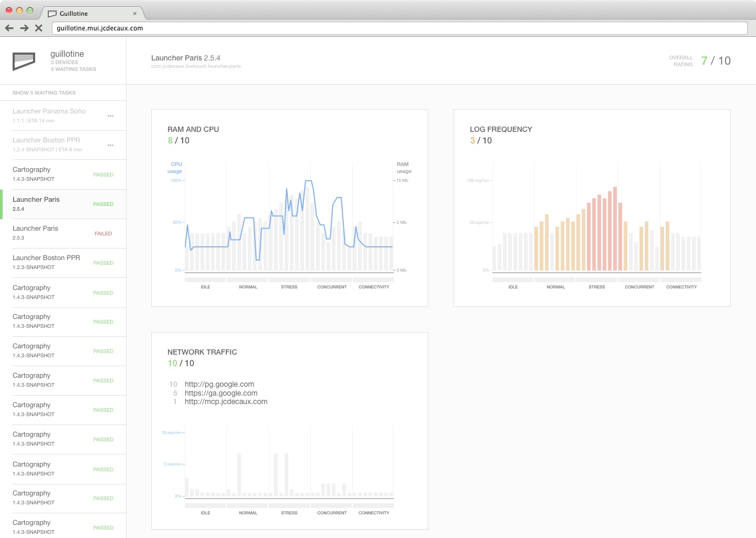Click the http://mcp.jcdecaux.com link
756x538 pixels.
point(226,402)
